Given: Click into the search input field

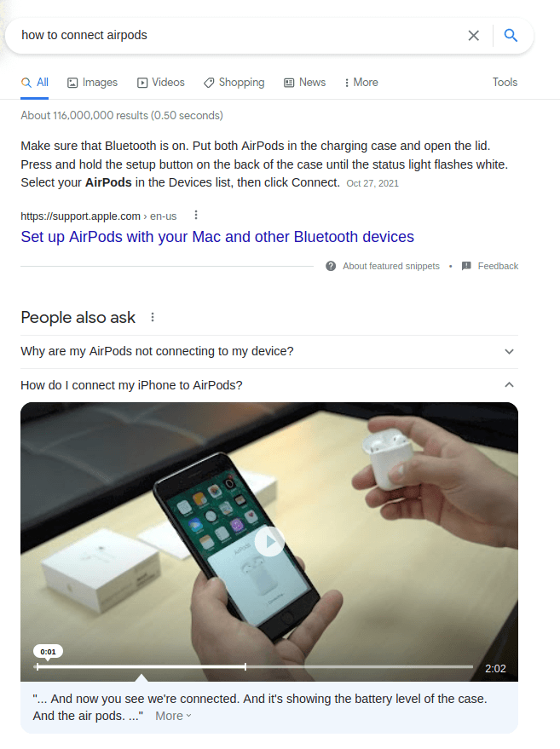Looking at the screenshot, I should tap(239, 35).
